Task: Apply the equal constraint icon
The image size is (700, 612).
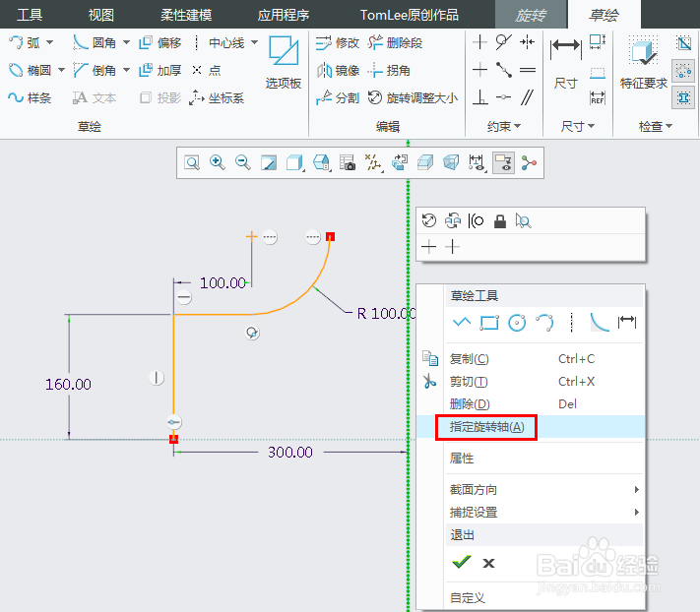Action: tap(528, 70)
